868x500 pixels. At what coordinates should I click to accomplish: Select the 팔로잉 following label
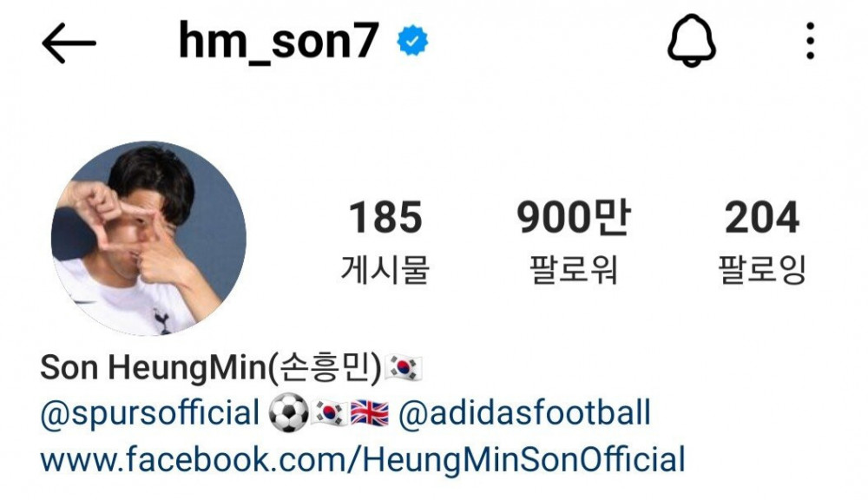(762, 270)
